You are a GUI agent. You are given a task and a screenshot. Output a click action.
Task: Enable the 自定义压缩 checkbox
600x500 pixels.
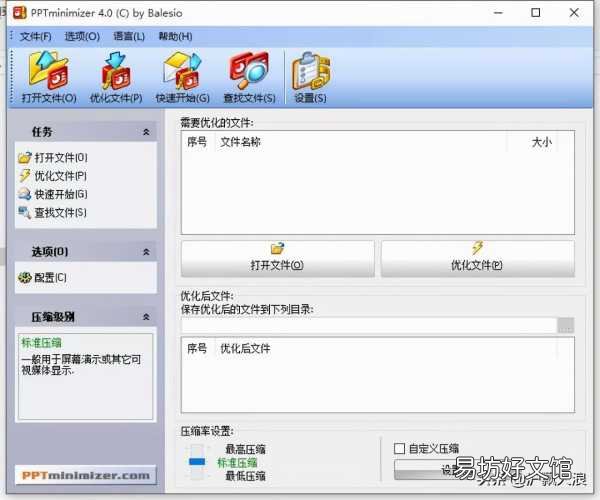[x=399, y=448]
